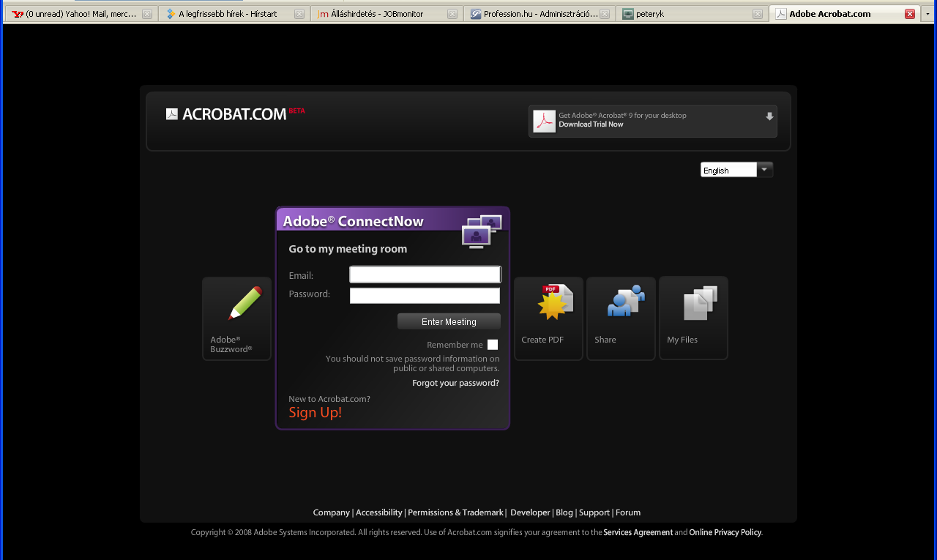Open the Forum footer link
Screen dimensions: 937x560
click(x=628, y=512)
